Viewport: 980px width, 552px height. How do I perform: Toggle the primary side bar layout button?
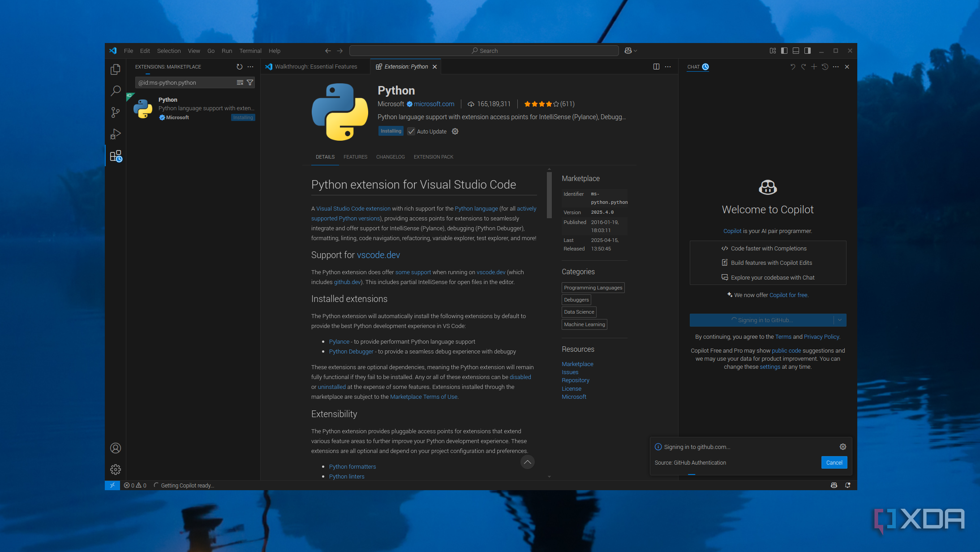tap(784, 51)
